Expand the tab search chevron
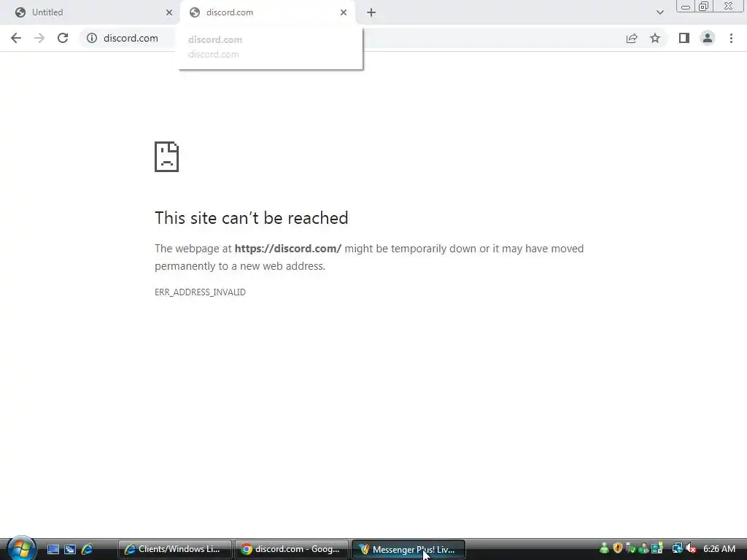The width and height of the screenshot is (747, 560). coord(659,12)
